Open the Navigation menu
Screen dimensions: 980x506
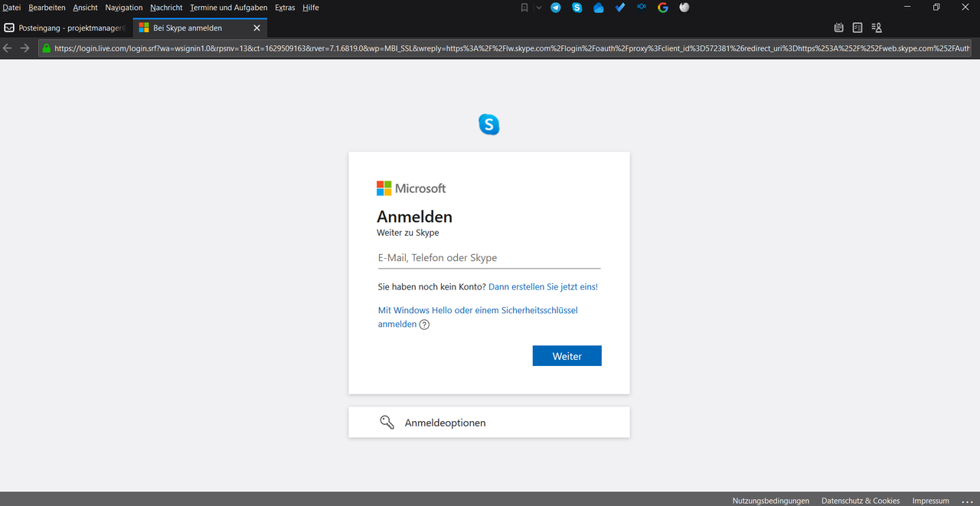[124, 8]
